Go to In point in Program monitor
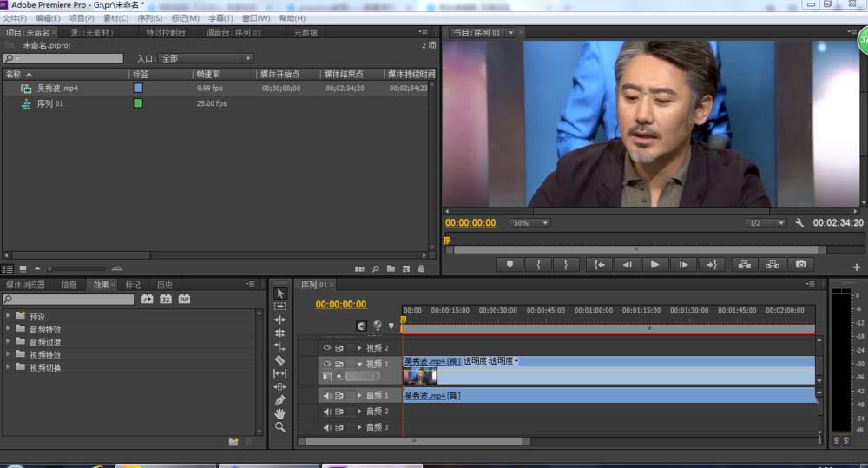The height and width of the screenshot is (468, 868). click(x=599, y=265)
